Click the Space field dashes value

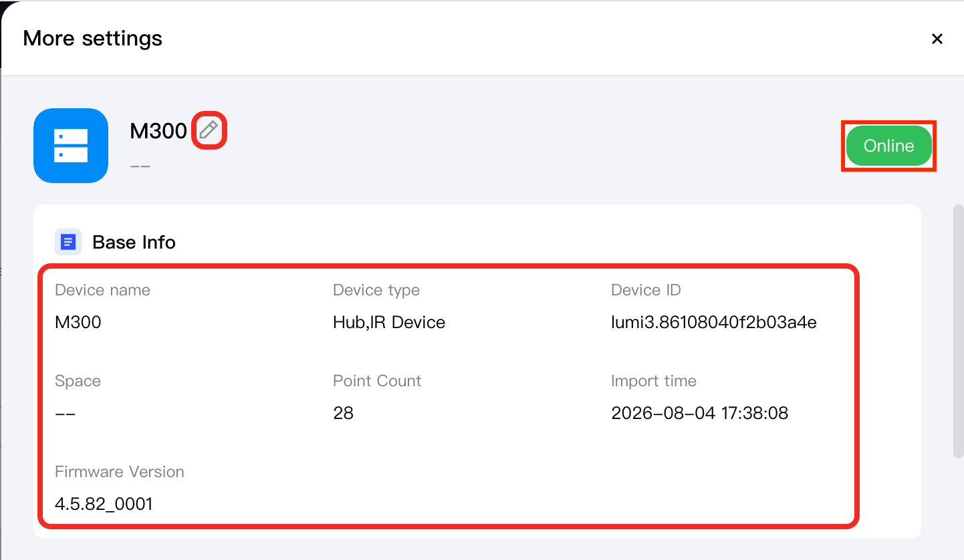point(65,413)
